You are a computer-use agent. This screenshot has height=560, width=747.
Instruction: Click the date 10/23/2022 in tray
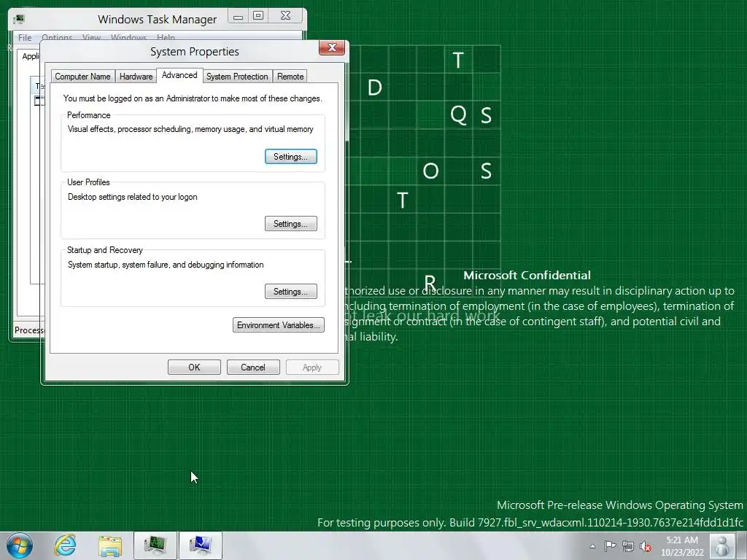(x=682, y=553)
